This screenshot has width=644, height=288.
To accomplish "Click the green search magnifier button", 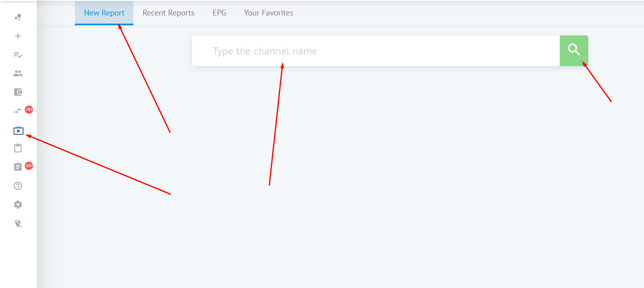I will pos(574,51).
